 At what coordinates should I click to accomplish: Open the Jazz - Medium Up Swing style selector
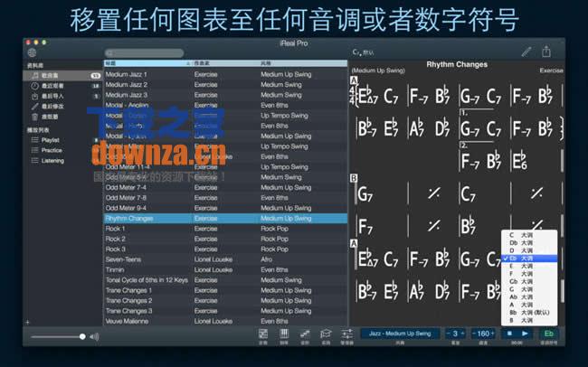tap(400, 334)
